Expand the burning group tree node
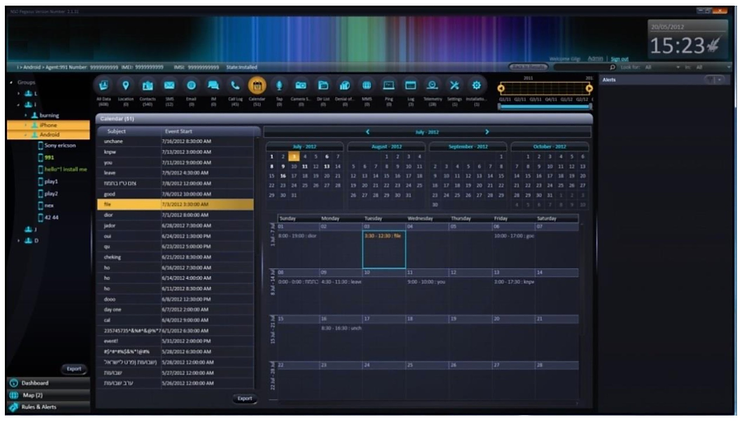Image resolution: width=740 pixels, height=421 pixels. pyautogui.click(x=28, y=115)
